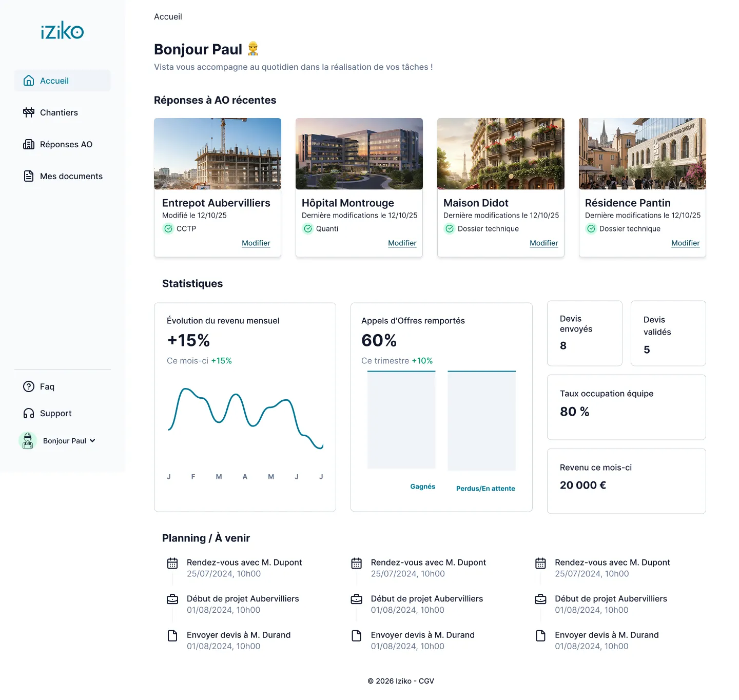Click the check icon in the Résidence Pantin card
Screen dimensions: 739x700
click(591, 229)
